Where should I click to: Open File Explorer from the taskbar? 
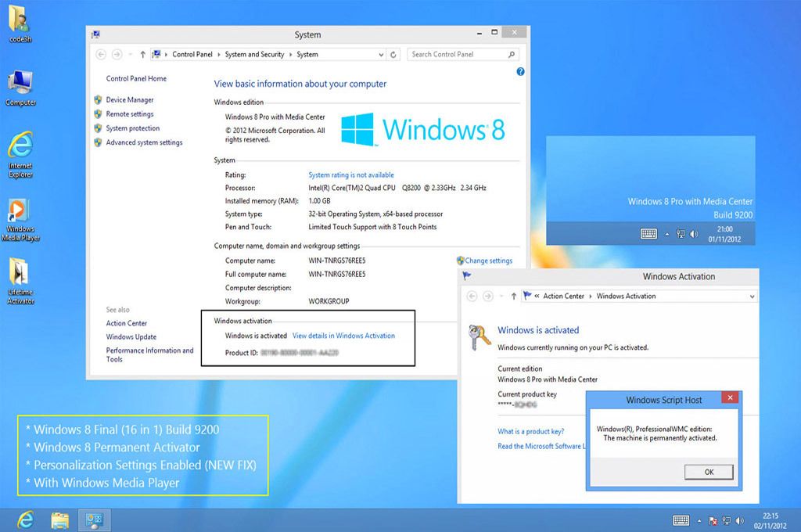click(x=59, y=520)
